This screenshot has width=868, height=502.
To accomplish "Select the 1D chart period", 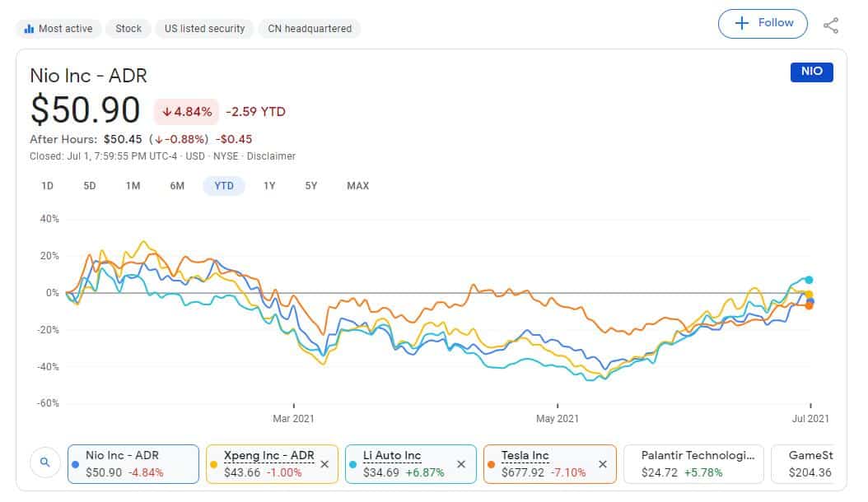I will coord(47,186).
